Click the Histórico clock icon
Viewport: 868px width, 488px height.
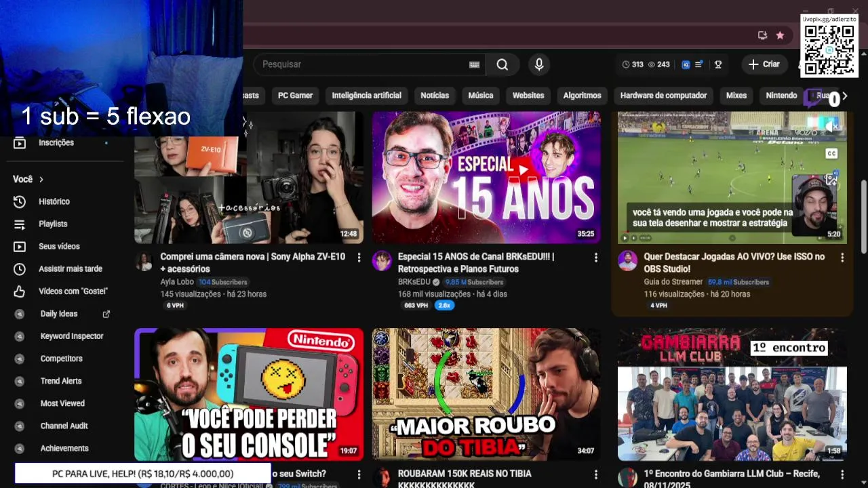(x=20, y=201)
